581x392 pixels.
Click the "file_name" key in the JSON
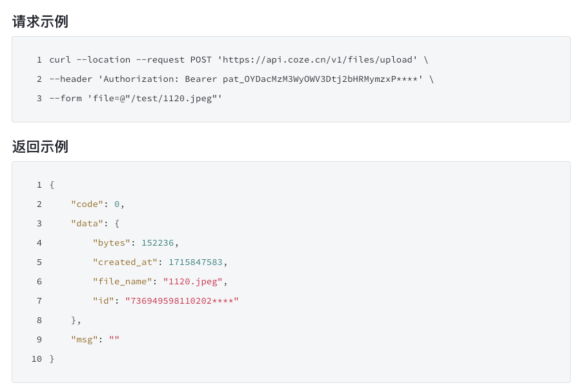[x=122, y=282]
